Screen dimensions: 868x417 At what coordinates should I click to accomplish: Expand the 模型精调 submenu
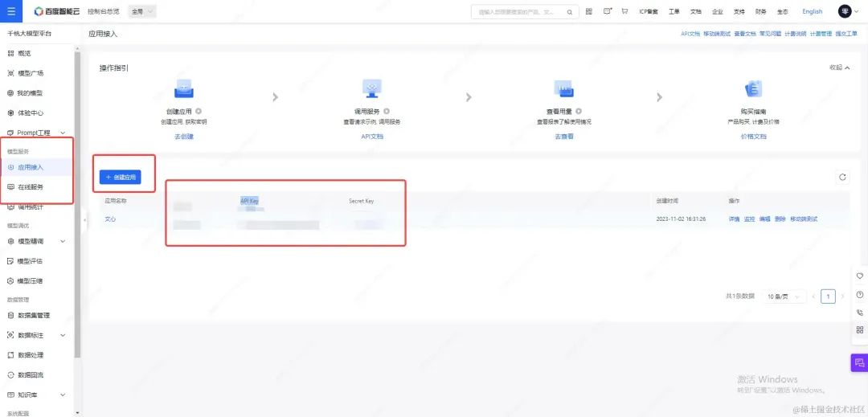click(63, 241)
